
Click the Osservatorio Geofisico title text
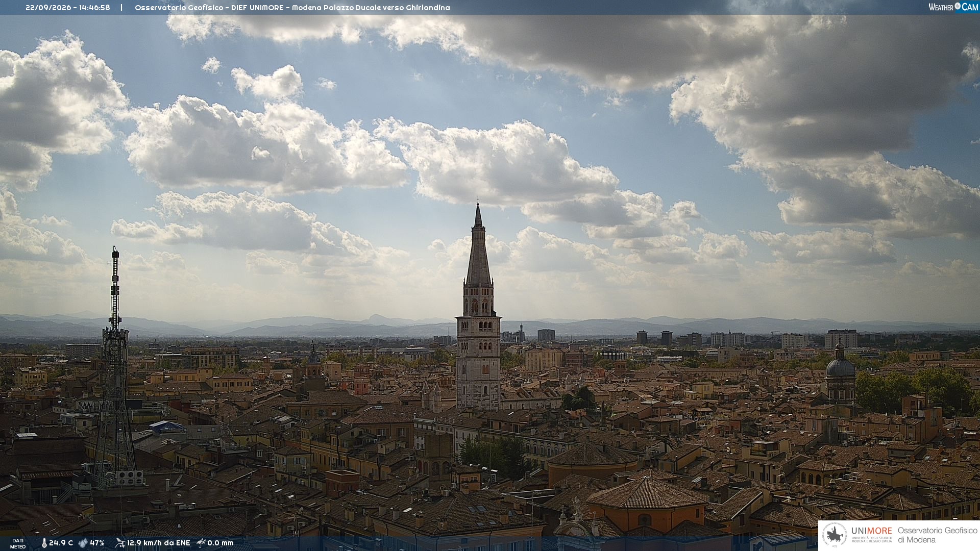pos(181,8)
